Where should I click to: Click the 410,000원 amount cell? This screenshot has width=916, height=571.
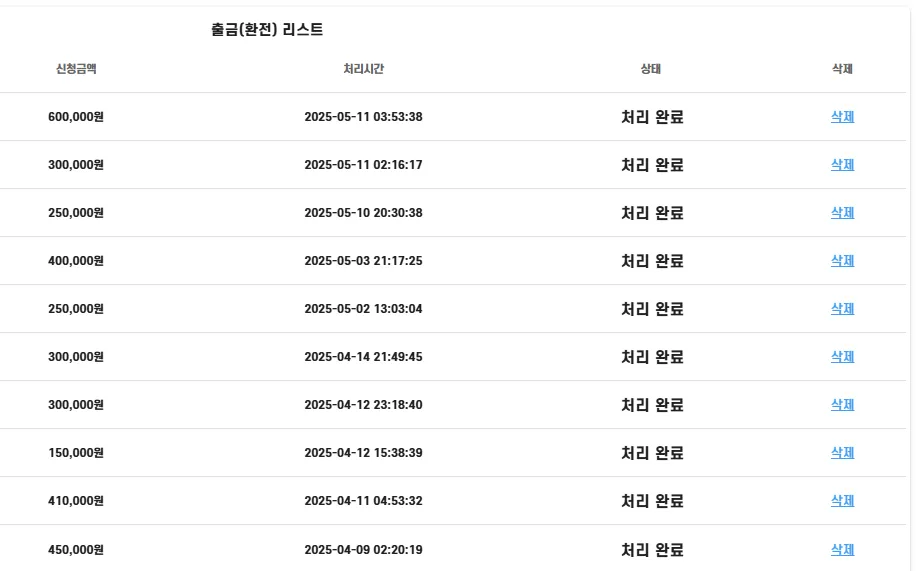point(76,501)
